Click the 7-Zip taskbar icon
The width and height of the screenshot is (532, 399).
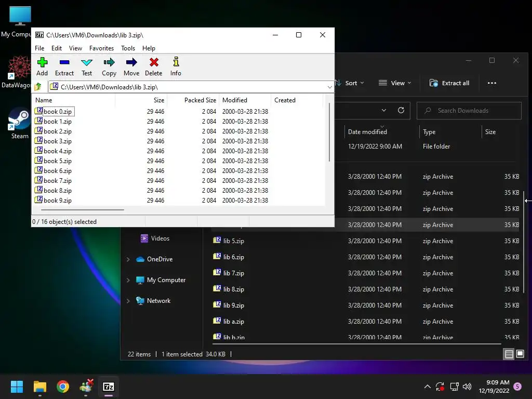pyautogui.click(x=109, y=387)
